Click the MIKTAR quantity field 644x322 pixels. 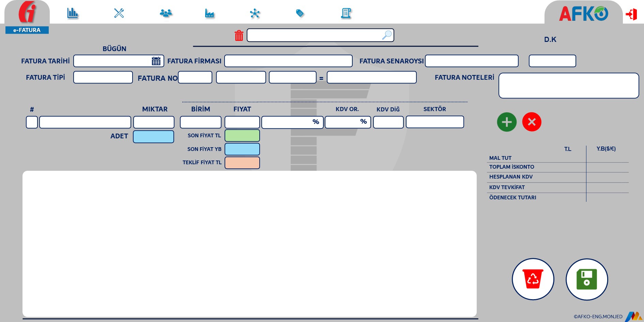pos(154,122)
